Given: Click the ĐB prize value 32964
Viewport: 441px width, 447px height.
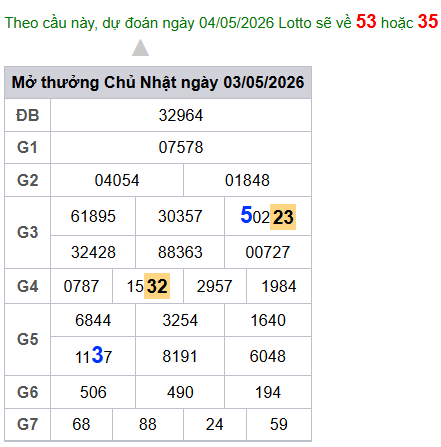Looking at the screenshot, I should pos(181,115).
